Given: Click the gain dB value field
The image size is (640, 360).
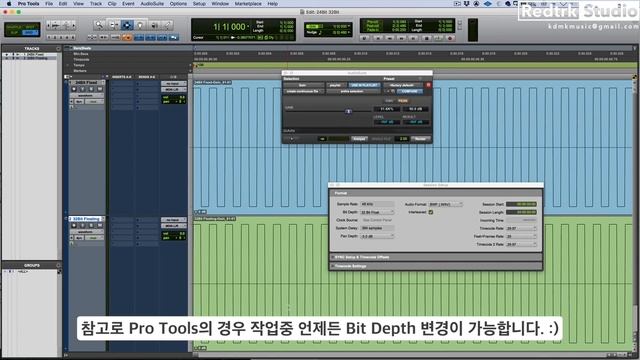Looking at the screenshot, I should [x=416, y=109].
